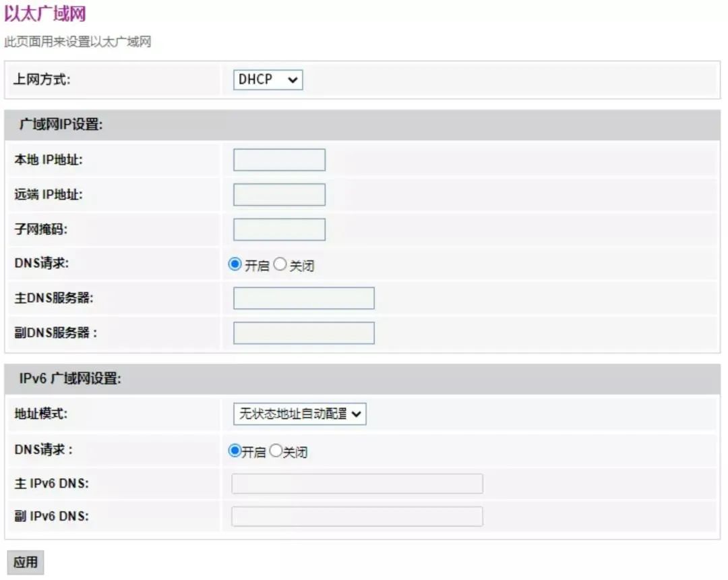Expand the 地址模式 dropdown for IPv6
Screen dimensions: 728x580
point(299,414)
